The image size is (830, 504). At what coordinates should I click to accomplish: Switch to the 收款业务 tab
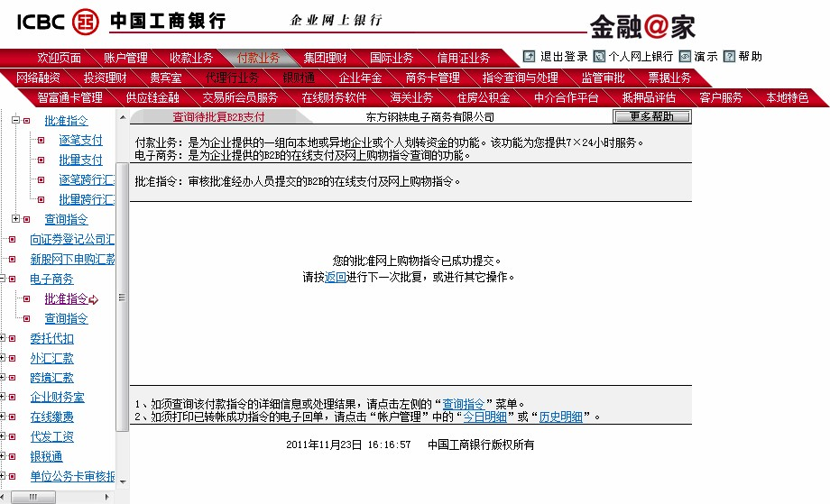pyautogui.click(x=191, y=58)
